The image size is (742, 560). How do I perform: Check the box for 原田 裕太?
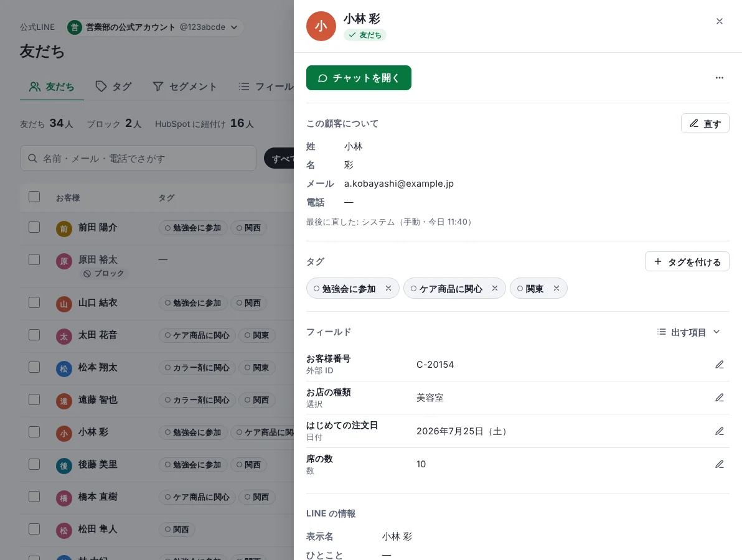pyautogui.click(x=34, y=259)
